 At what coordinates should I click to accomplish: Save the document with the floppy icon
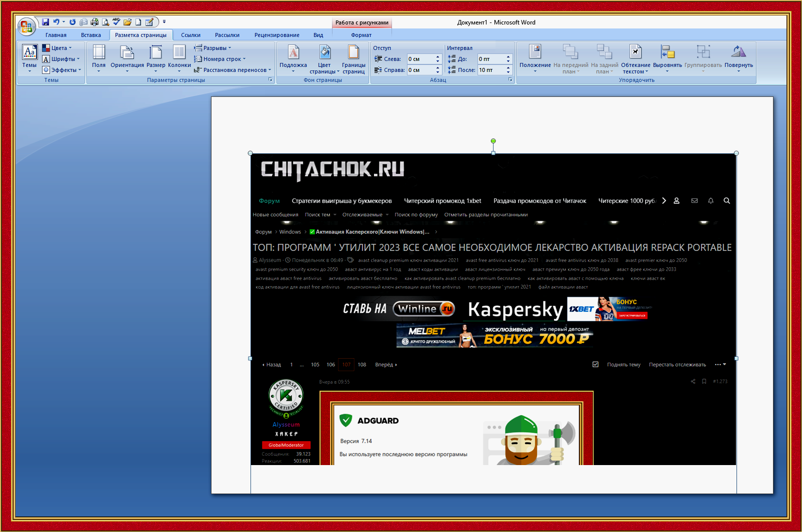45,22
